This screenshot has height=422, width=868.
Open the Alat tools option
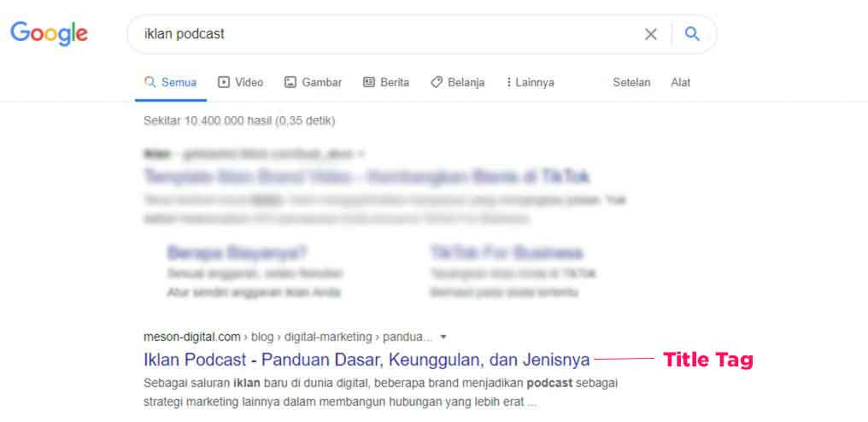pyautogui.click(x=680, y=83)
